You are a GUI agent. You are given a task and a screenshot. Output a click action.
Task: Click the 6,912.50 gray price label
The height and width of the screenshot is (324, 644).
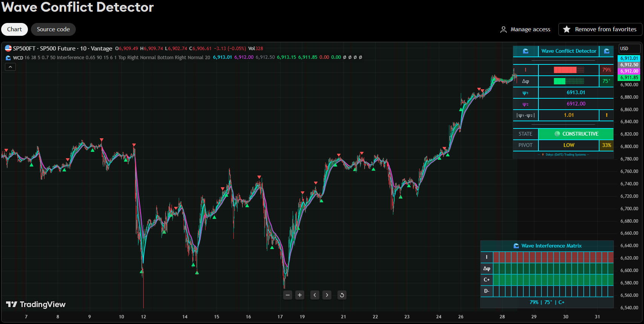tap(629, 65)
